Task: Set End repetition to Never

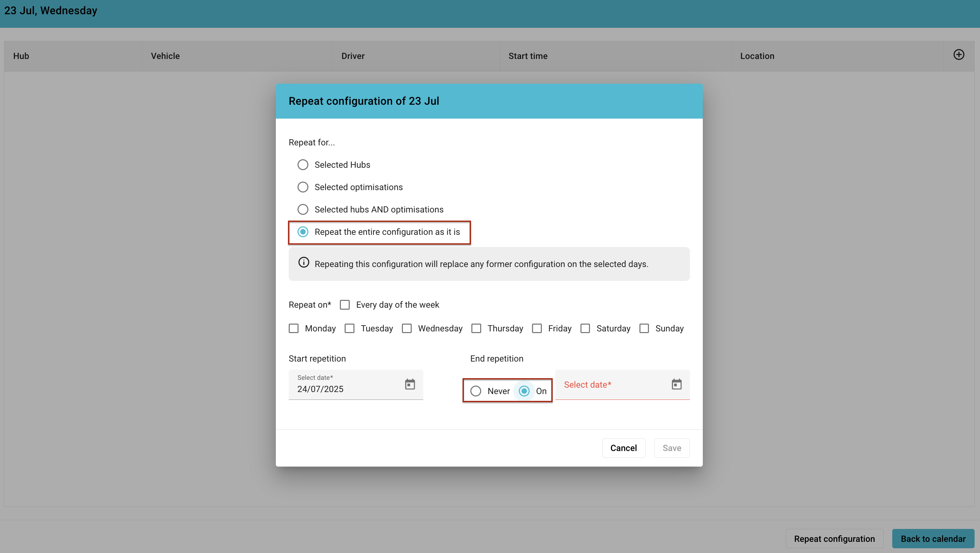Action: coord(475,391)
